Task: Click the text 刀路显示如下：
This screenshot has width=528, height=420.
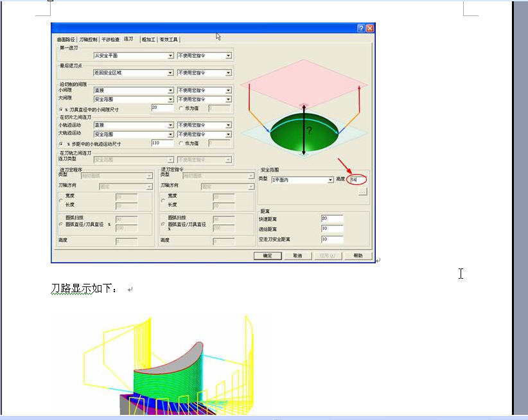Action: [x=84, y=288]
